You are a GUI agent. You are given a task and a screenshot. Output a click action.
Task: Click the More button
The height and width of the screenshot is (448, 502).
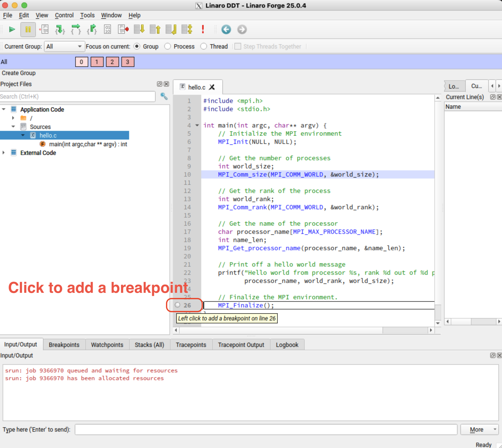tap(479, 429)
